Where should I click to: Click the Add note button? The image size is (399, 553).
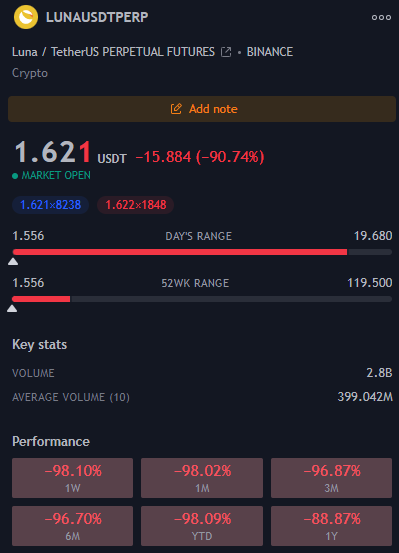pos(202,109)
